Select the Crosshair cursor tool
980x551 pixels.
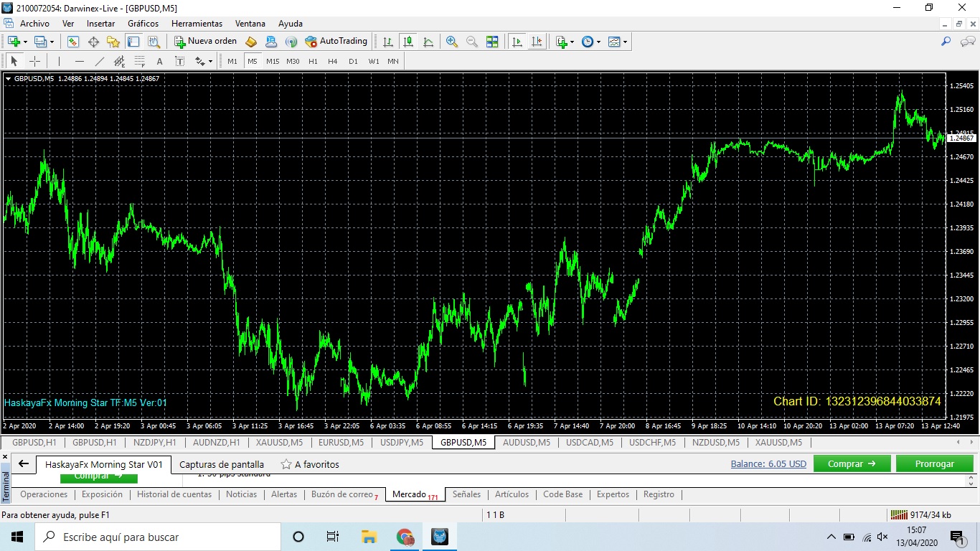pyautogui.click(x=34, y=61)
